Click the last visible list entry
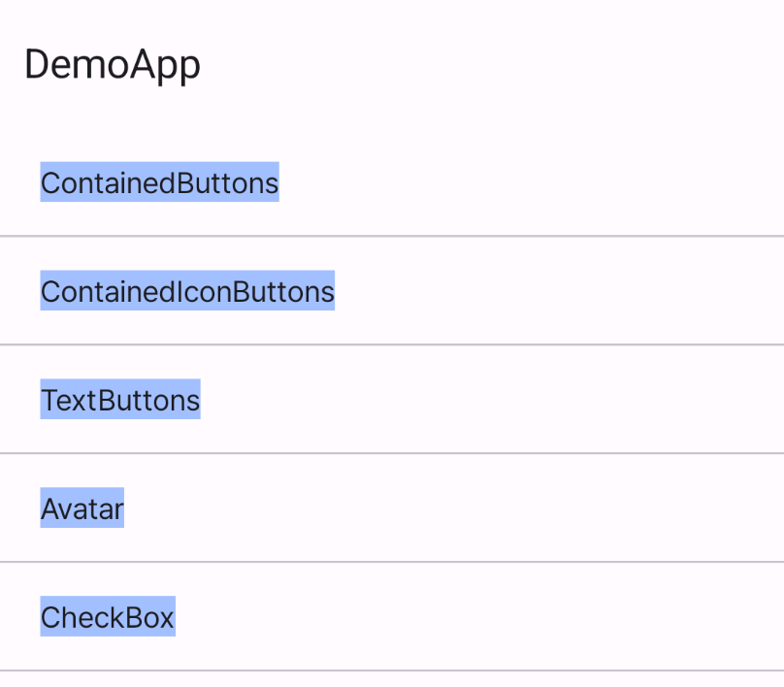The image size is (784, 687). point(107,616)
